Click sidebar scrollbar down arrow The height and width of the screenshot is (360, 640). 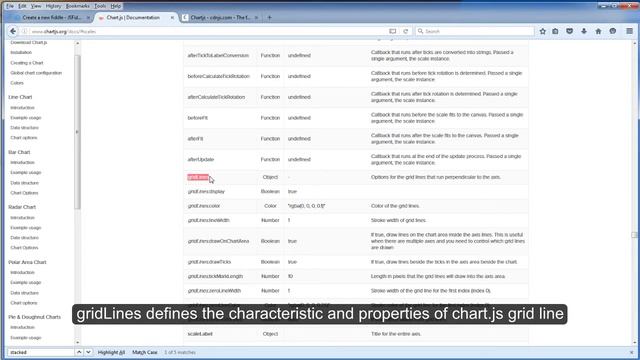78,342
